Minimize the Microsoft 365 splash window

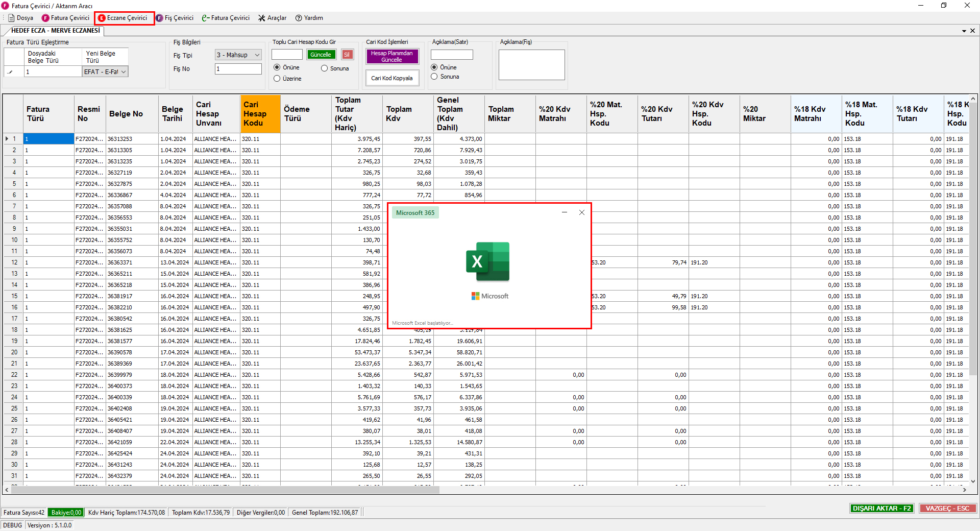pyautogui.click(x=565, y=212)
